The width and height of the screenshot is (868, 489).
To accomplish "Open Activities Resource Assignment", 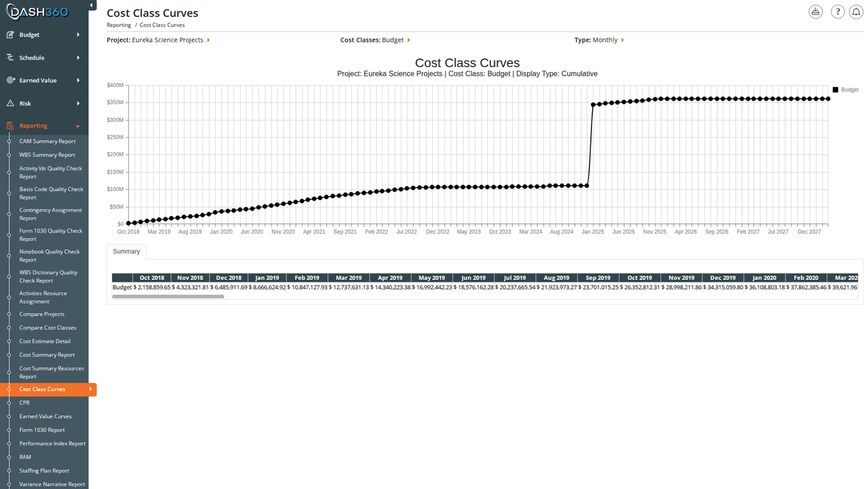I will 43,297.
